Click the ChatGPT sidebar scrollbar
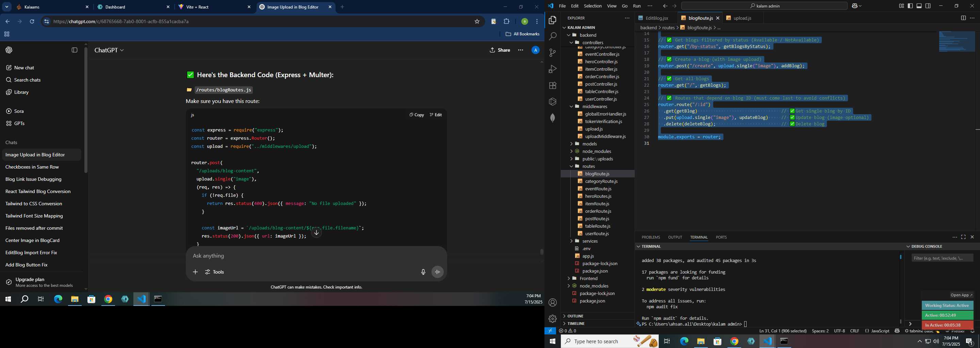The height and width of the screenshot is (348, 980). coord(86,110)
